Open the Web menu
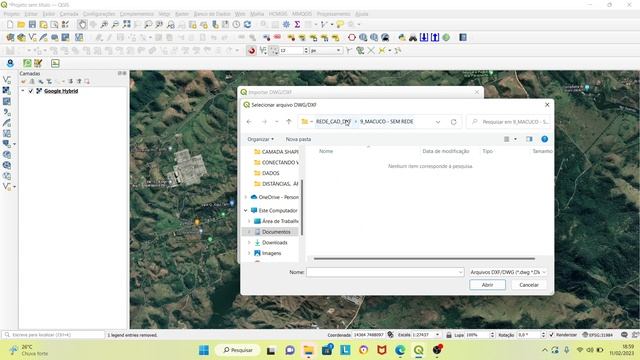 point(240,14)
